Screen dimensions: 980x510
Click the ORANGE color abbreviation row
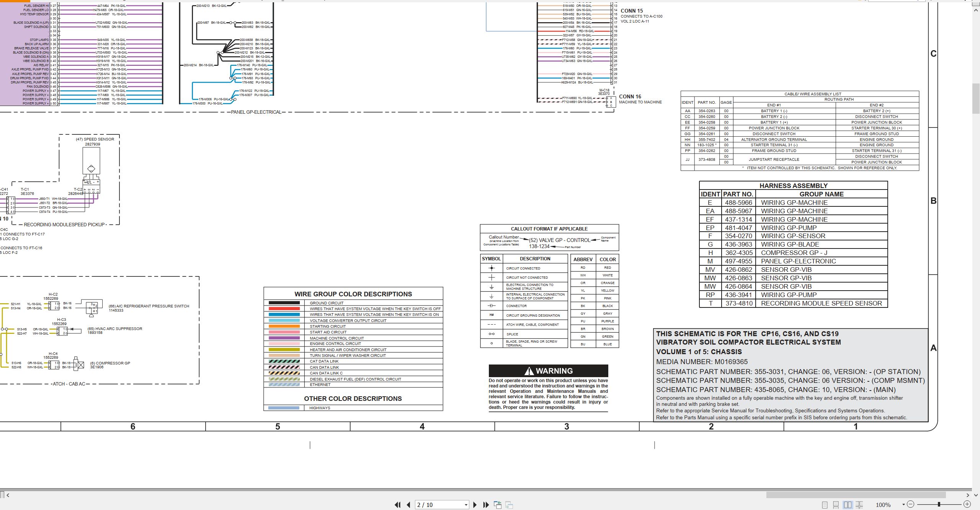pyautogui.click(x=595, y=283)
